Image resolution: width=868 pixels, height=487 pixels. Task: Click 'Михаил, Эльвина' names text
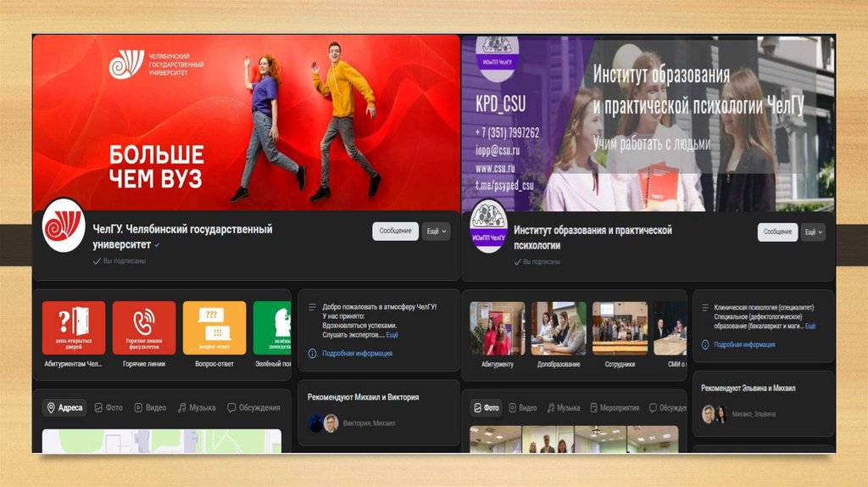[754, 414]
